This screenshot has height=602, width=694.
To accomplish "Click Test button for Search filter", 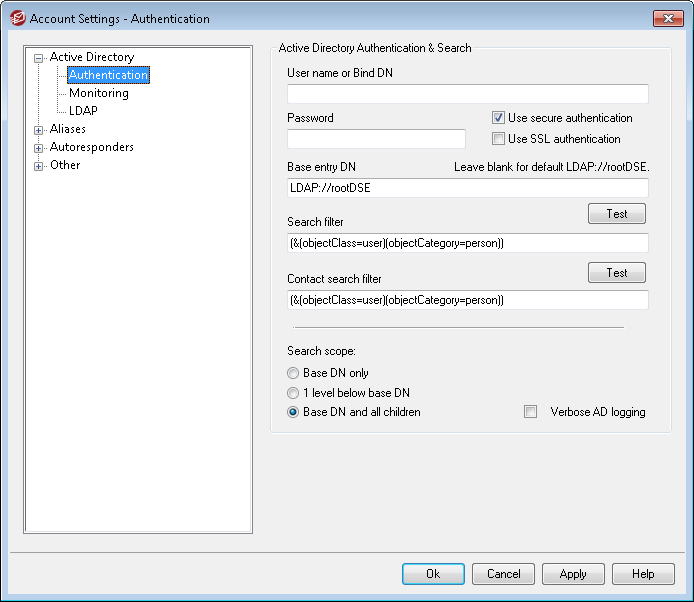I will coord(617,214).
